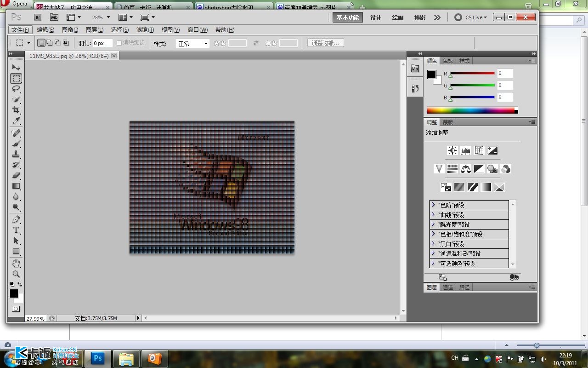Enable the 消除锯齿 anti-alias checkbox
The height and width of the screenshot is (368, 588).
(119, 43)
